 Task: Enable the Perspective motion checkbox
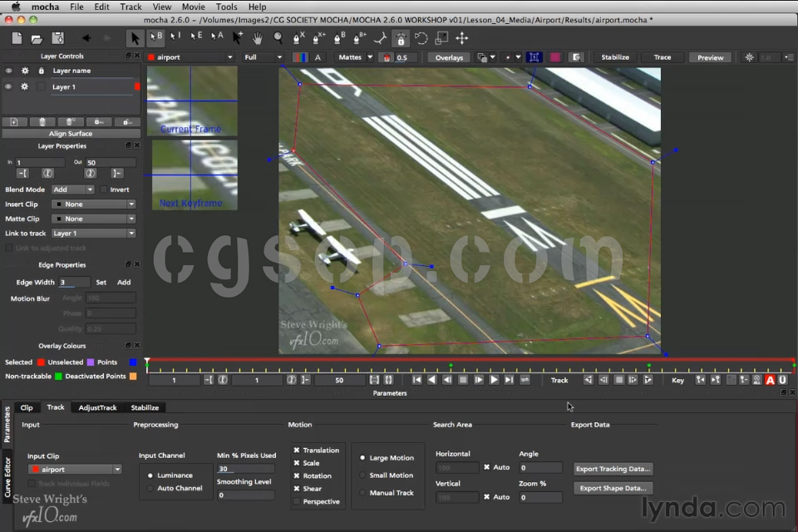[297, 501]
